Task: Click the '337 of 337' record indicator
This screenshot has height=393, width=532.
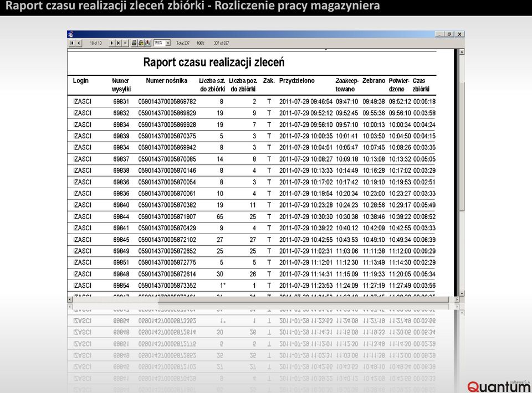Action: tap(221, 43)
